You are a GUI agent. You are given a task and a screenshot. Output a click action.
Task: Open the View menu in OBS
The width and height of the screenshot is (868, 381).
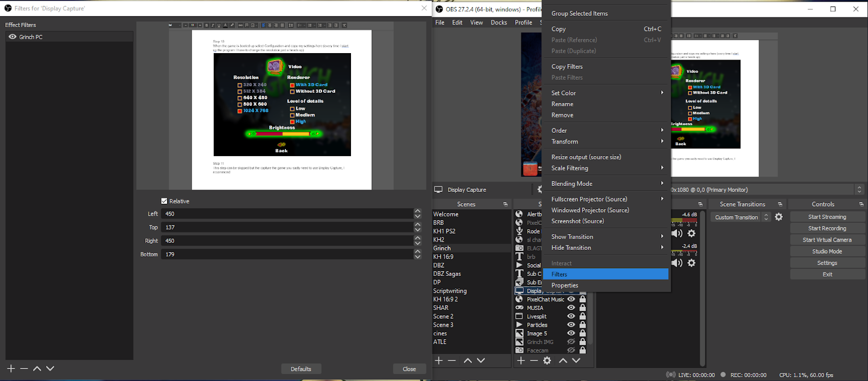[x=476, y=22]
